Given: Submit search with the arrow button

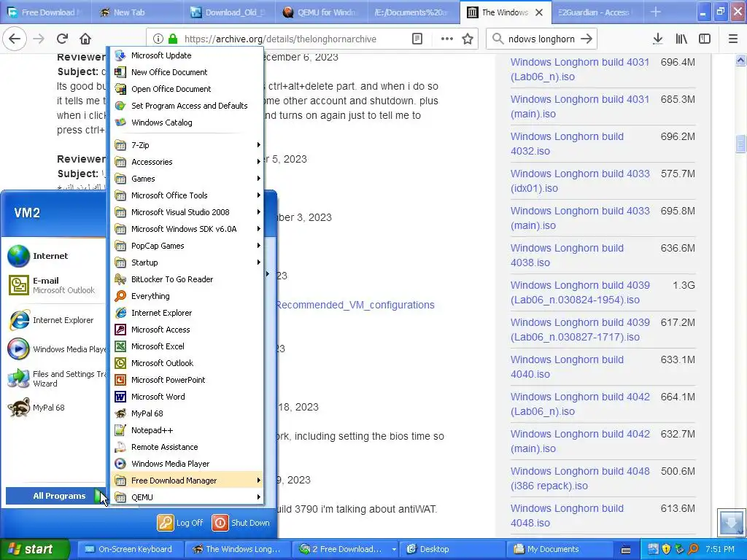Looking at the screenshot, I should coord(587,39).
